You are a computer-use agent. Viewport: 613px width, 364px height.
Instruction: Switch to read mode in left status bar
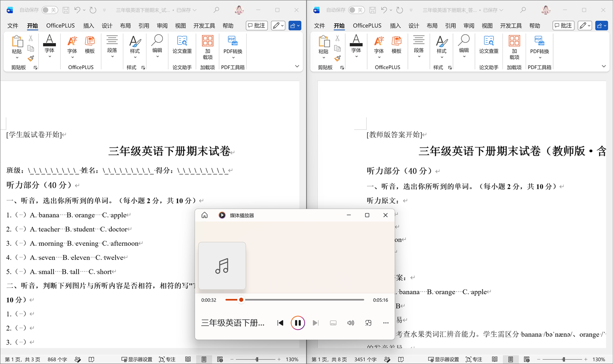pyautogui.click(x=188, y=359)
